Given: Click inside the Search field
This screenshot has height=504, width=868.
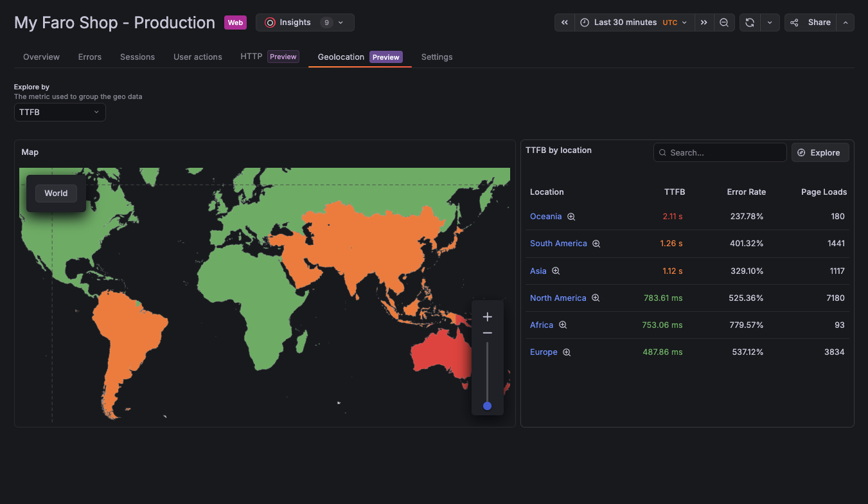Looking at the screenshot, I should point(720,152).
